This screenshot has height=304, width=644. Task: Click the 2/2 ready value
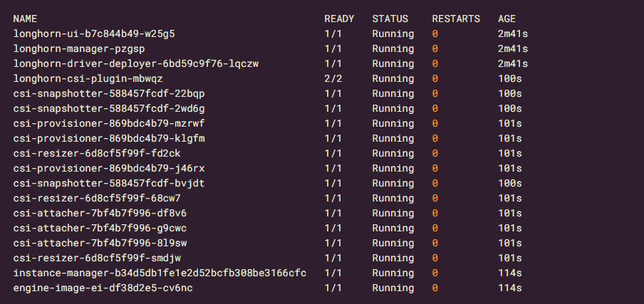(x=333, y=79)
